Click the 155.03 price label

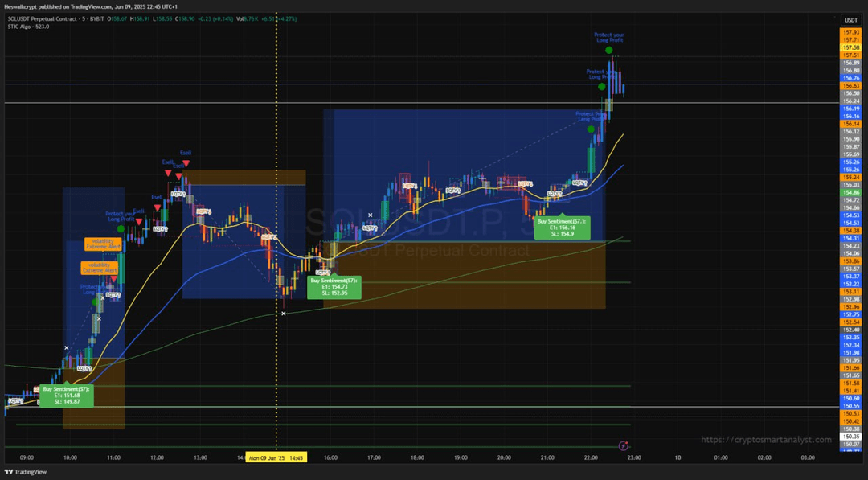click(851, 185)
